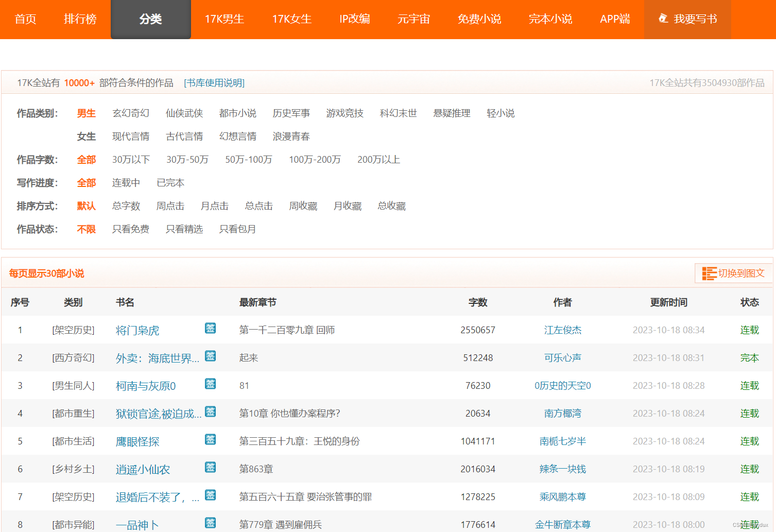Open the chapter 第三百五十九章：王悦的身份
The height and width of the screenshot is (532, 776).
[x=300, y=441]
